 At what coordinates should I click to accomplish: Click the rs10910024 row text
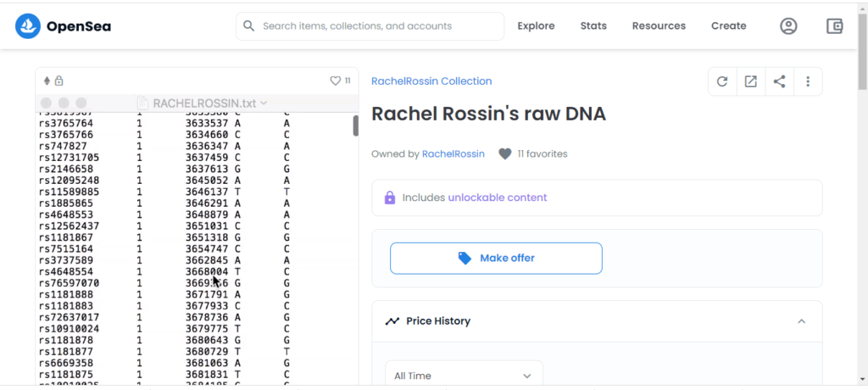(x=70, y=328)
